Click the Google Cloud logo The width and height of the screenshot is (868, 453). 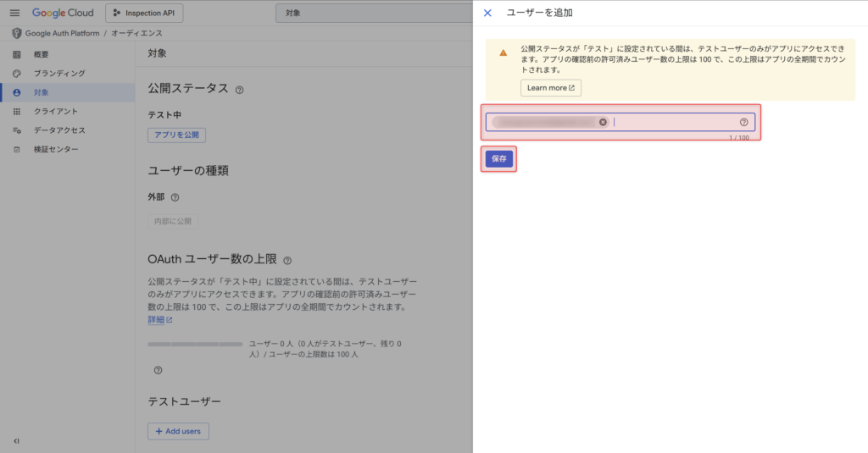click(x=64, y=14)
